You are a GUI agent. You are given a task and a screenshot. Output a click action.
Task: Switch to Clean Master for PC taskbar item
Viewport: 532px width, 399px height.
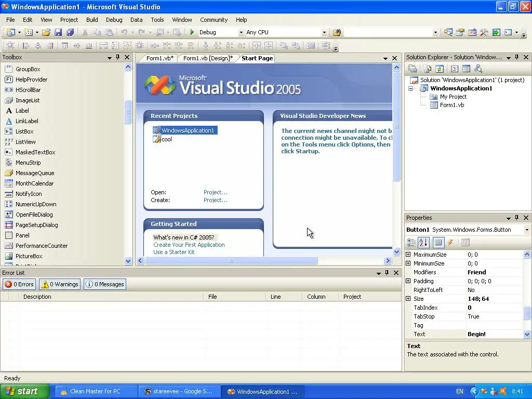tap(96, 392)
